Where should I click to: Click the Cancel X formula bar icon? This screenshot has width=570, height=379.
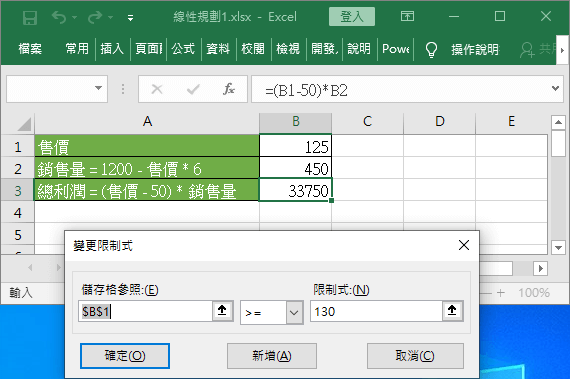point(157,89)
